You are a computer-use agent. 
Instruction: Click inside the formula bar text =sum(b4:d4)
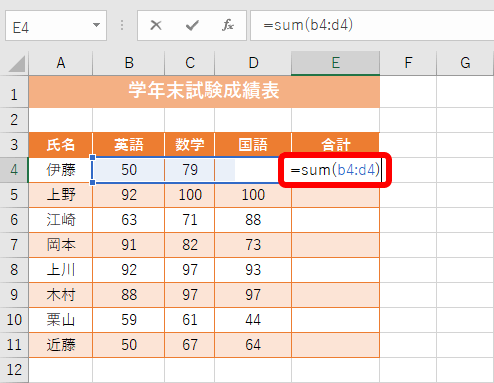tap(308, 25)
